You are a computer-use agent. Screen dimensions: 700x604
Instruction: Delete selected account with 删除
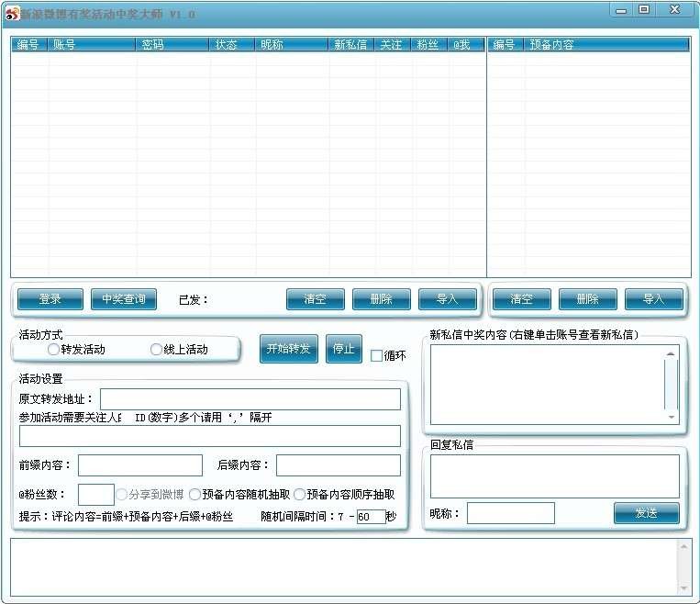tap(382, 299)
